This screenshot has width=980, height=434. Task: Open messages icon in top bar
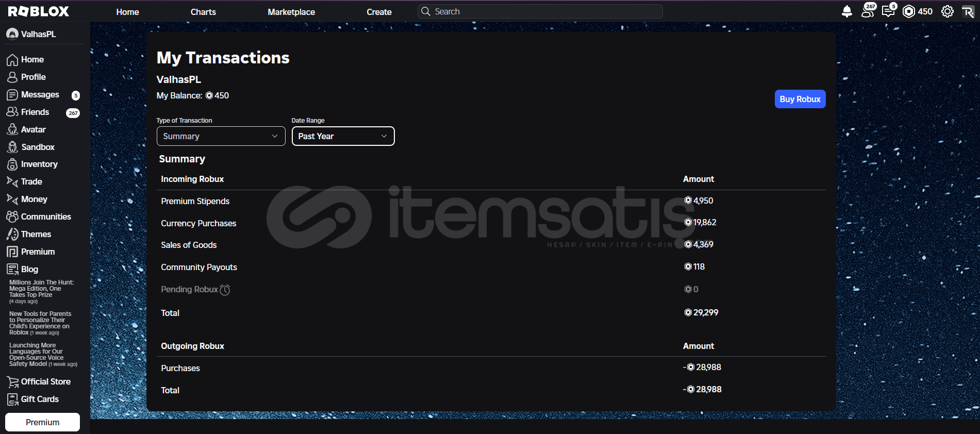(x=888, y=11)
